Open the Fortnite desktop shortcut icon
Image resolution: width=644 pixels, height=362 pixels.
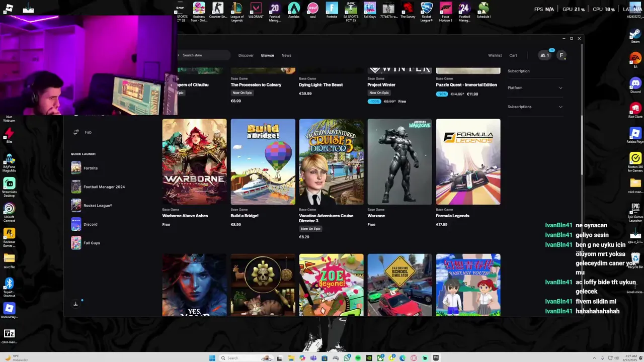[x=332, y=11]
